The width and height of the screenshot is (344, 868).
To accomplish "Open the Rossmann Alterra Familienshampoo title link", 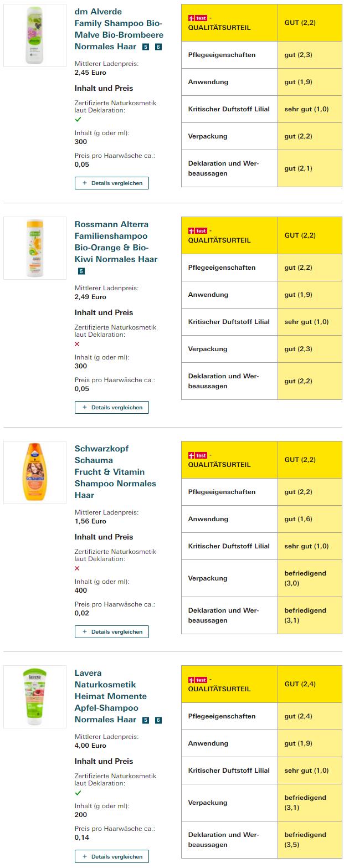I will (116, 242).
